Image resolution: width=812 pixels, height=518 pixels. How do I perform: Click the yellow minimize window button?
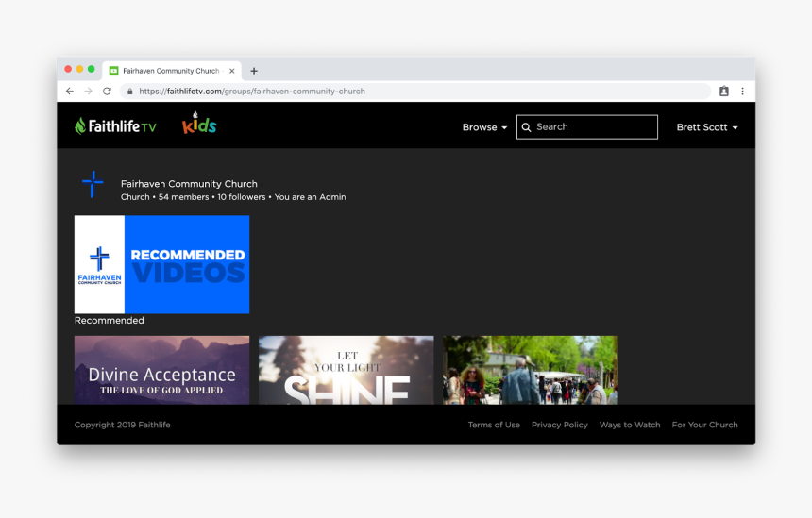click(79, 69)
